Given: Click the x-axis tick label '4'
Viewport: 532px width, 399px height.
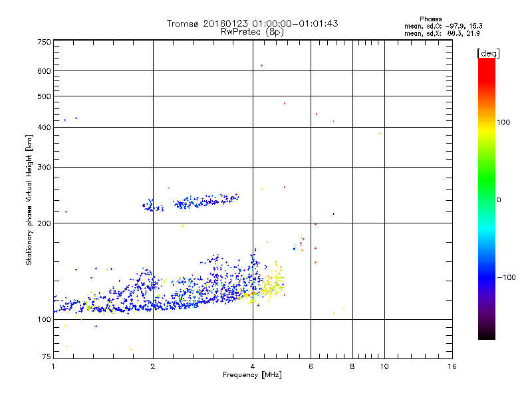Looking at the screenshot, I should tap(253, 366).
